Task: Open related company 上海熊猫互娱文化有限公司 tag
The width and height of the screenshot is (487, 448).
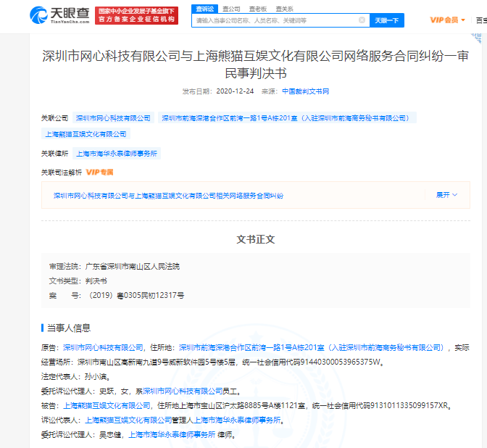Action: point(86,134)
